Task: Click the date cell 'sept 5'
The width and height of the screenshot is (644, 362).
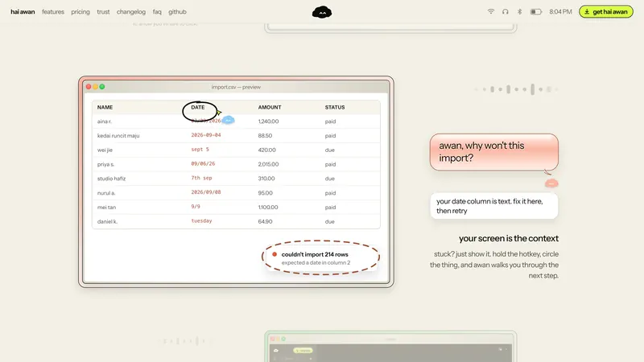Action: (x=200, y=150)
